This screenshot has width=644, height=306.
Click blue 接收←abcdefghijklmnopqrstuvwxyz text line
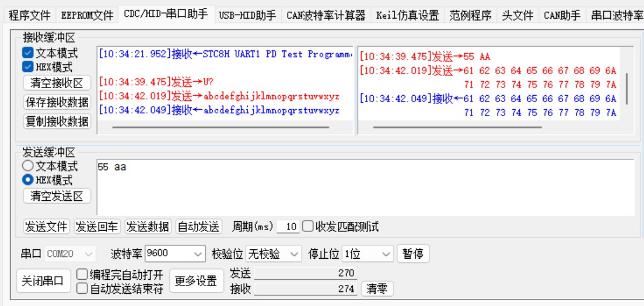click(219, 110)
